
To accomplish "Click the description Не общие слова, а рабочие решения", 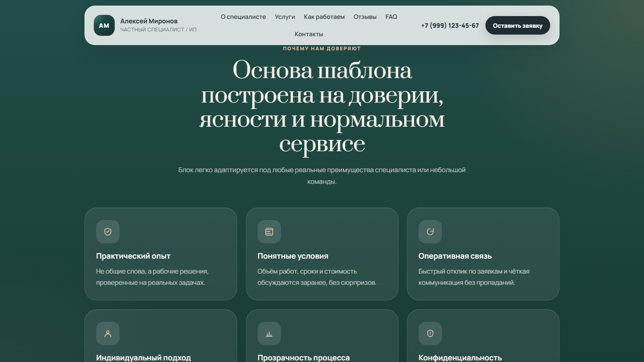I will (x=153, y=277).
